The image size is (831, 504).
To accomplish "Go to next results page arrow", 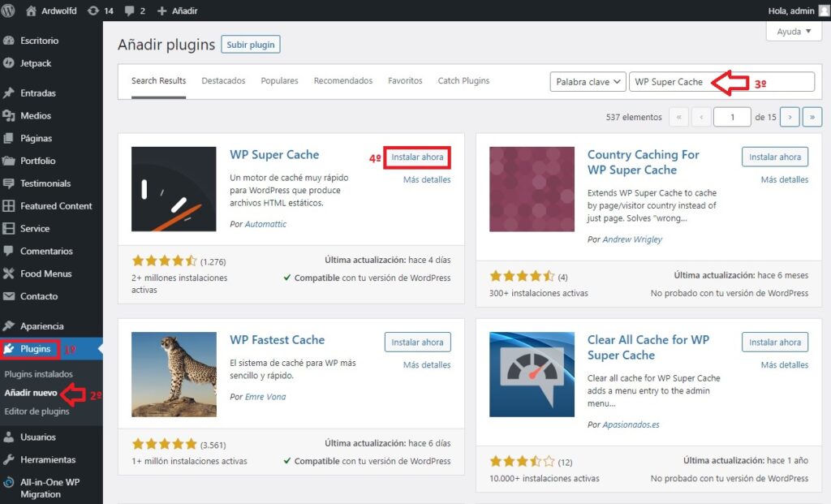I will [x=790, y=117].
